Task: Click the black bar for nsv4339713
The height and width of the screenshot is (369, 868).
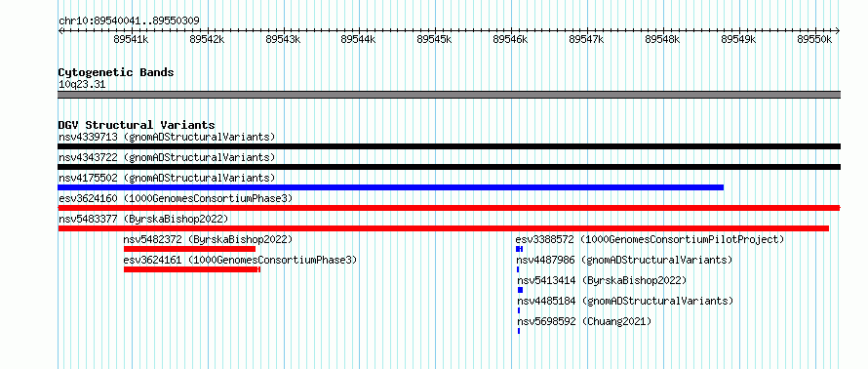Action: coord(449,146)
